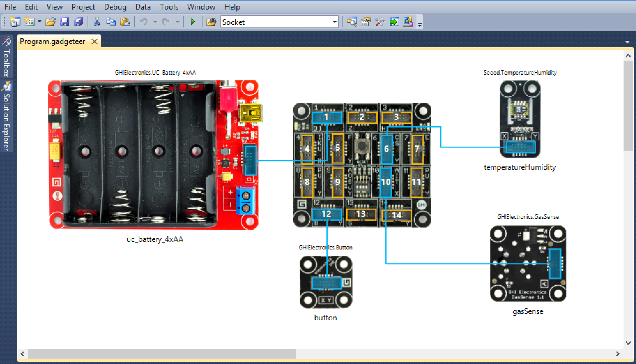This screenshot has height=364, width=636.
Task: Select mainboard socket 1
Action: [326, 117]
